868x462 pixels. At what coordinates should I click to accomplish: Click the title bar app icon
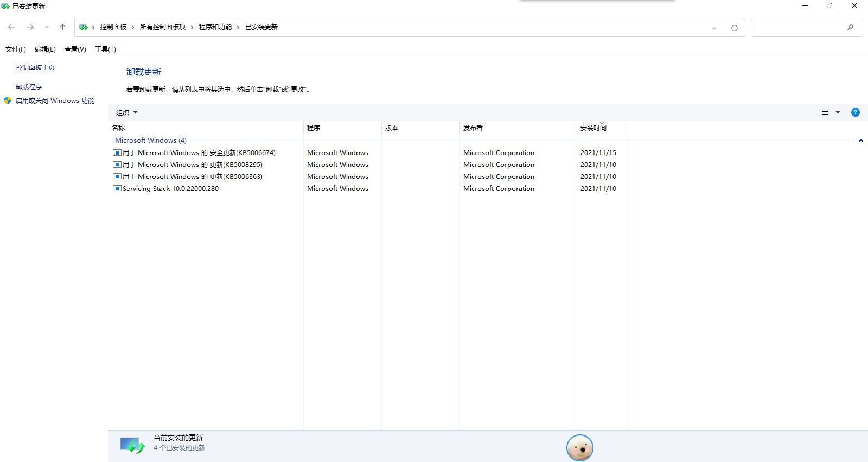(x=5, y=6)
